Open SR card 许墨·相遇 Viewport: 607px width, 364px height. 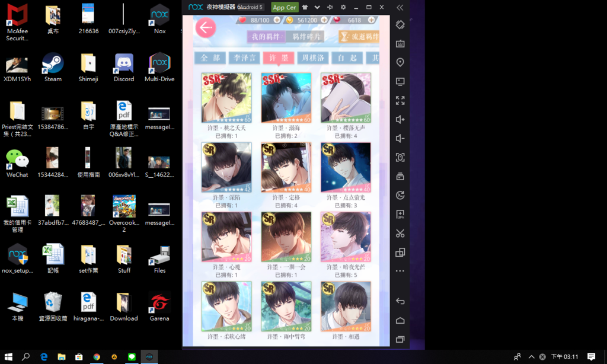point(346,306)
